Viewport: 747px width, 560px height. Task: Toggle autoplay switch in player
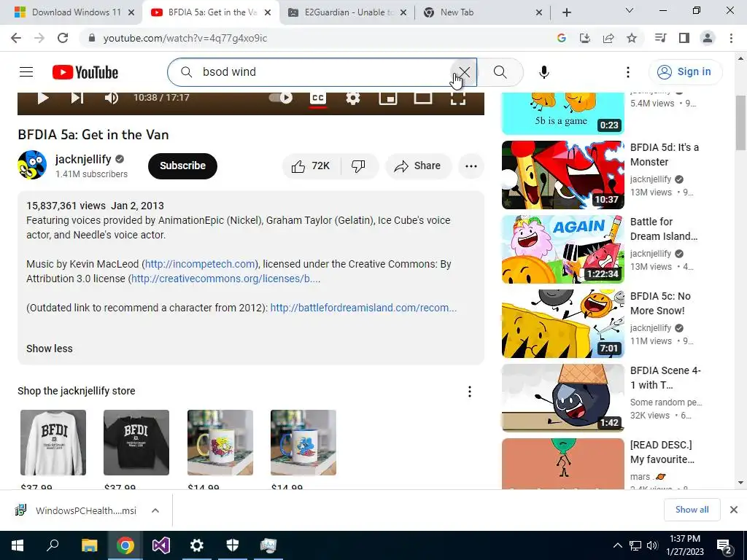click(281, 98)
